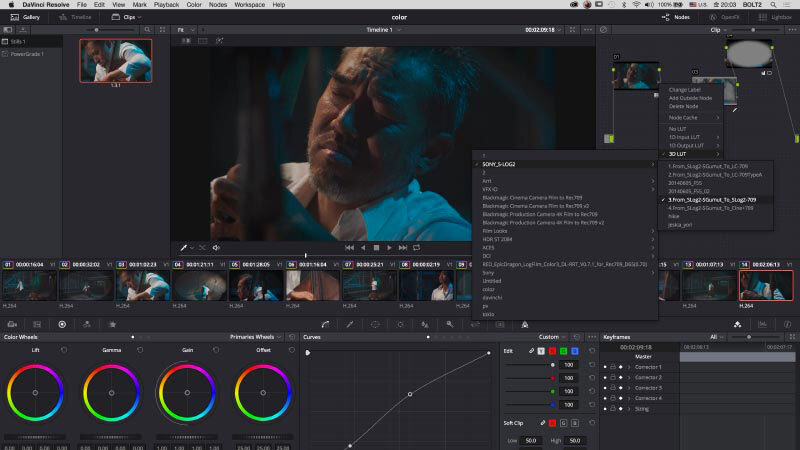Image resolution: width=800 pixels, height=450 pixels.
Task: Adjust the gallery thumbnail size slider
Action: coord(96,30)
